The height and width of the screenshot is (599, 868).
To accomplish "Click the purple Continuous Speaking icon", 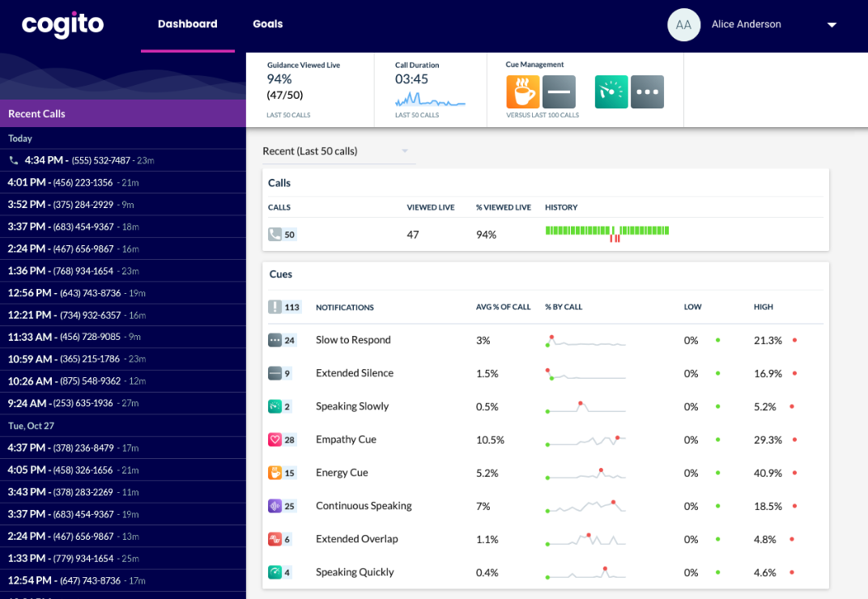I will coord(275,506).
